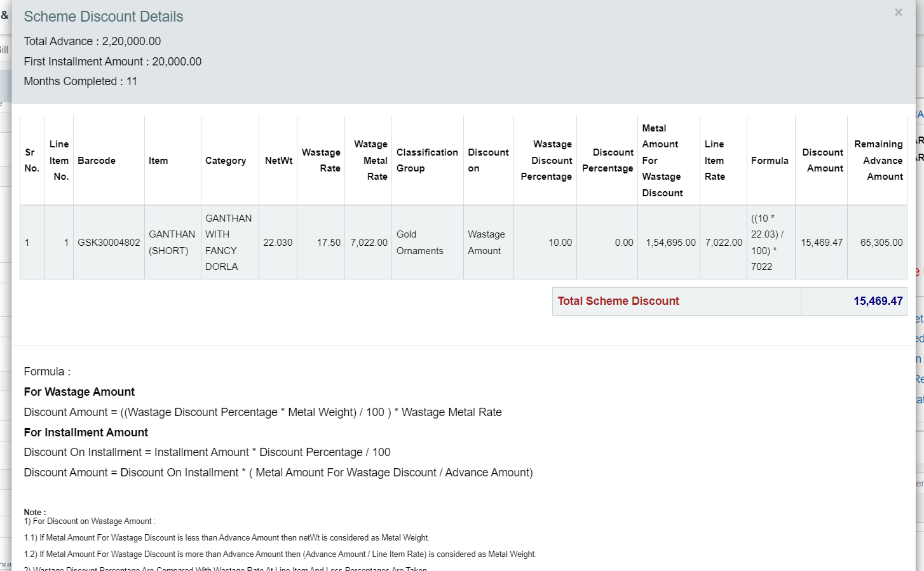Screen dimensions: 924x571
Task: Select barcode cell GSK30004802
Action: (109, 243)
